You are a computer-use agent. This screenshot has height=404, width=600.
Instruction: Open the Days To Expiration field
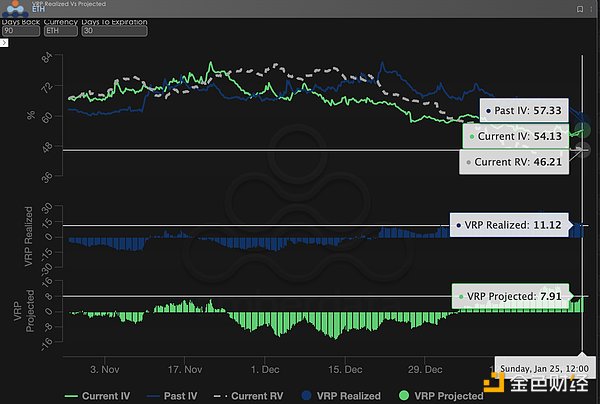pyautogui.click(x=114, y=31)
